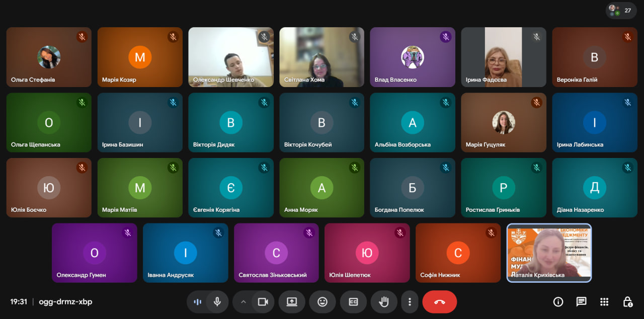
Task: Toggle closed captions
Action: [x=353, y=302]
